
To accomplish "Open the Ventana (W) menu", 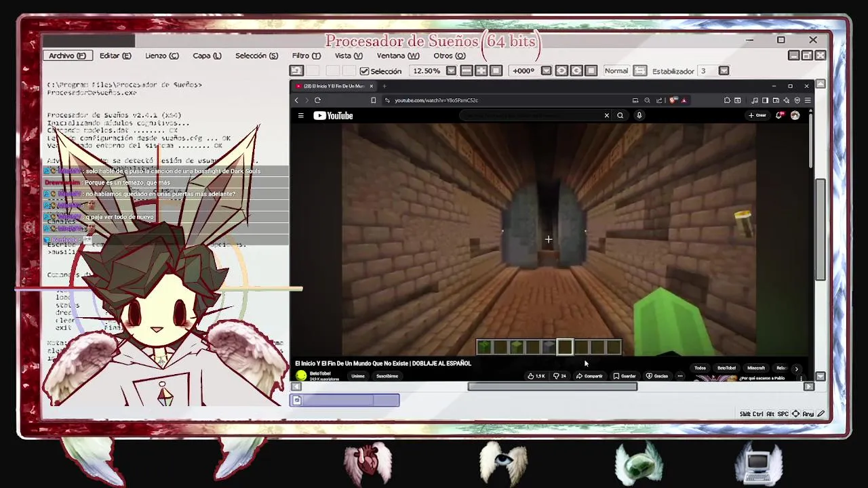I will click(398, 56).
